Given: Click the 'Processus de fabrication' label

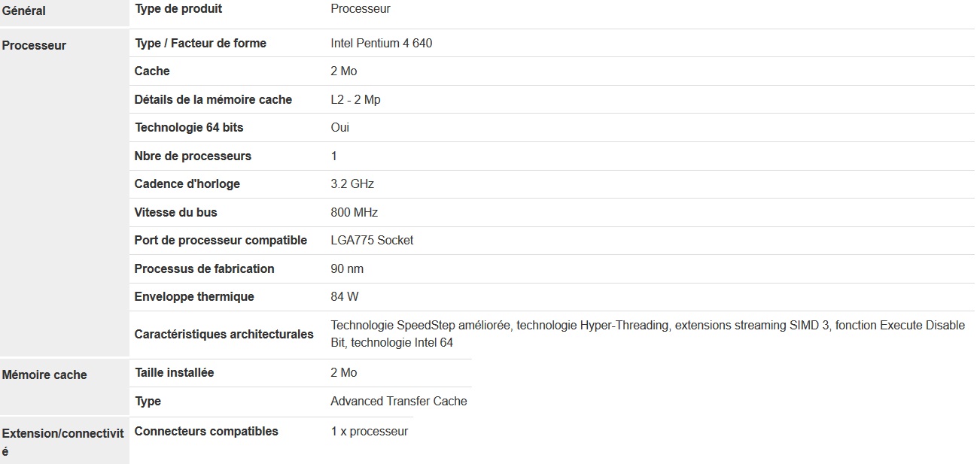Looking at the screenshot, I should 204,268.
